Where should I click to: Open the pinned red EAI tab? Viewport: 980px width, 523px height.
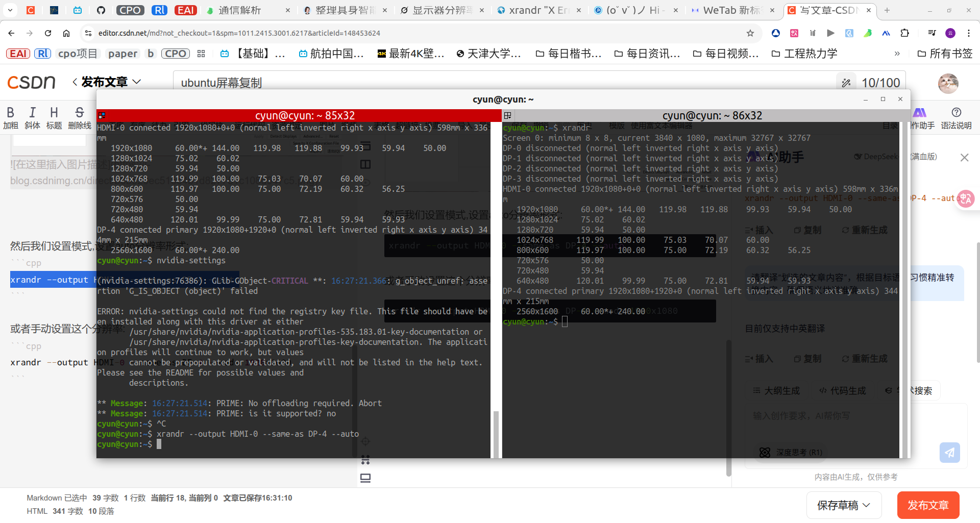click(186, 10)
